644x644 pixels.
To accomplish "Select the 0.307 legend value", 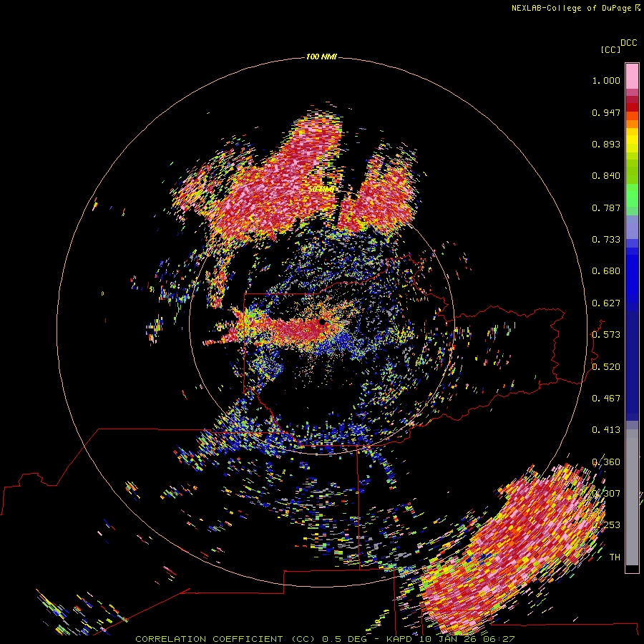I will (x=606, y=494).
